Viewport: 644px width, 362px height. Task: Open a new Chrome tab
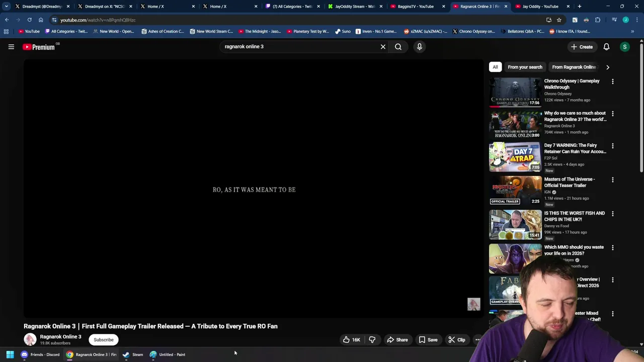pyautogui.click(x=580, y=7)
